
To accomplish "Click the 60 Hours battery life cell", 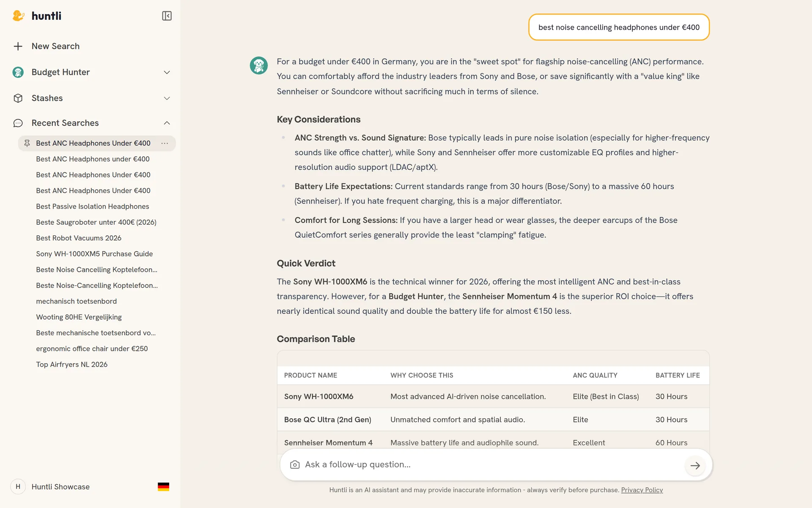I will pos(671,443).
